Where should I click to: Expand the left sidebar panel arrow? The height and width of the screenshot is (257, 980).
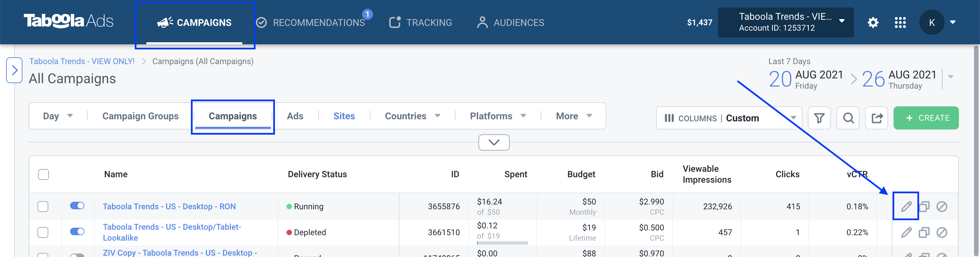14,70
